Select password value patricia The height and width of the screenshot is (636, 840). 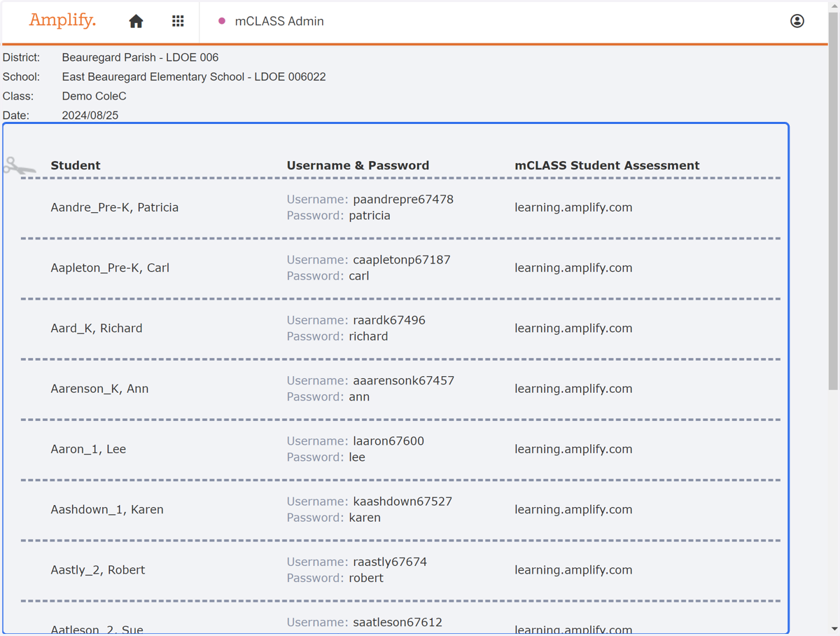pyautogui.click(x=370, y=216)
